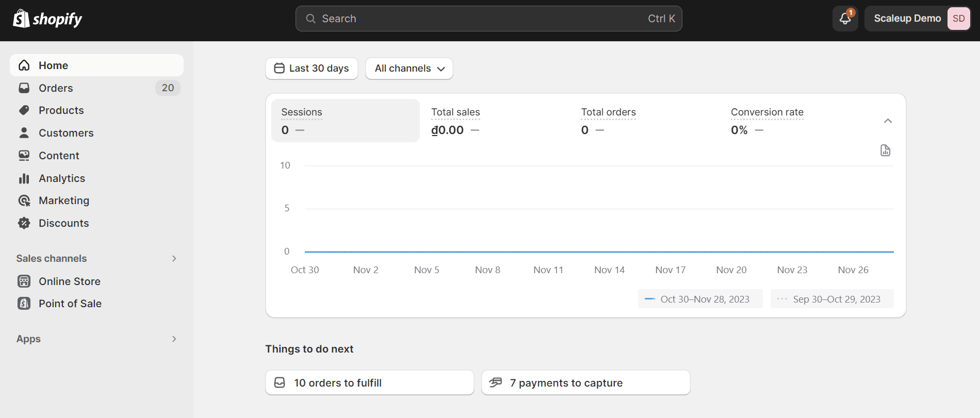Select the Sessions metric tab
Viewport: 980px width, 418px height.
346,121
